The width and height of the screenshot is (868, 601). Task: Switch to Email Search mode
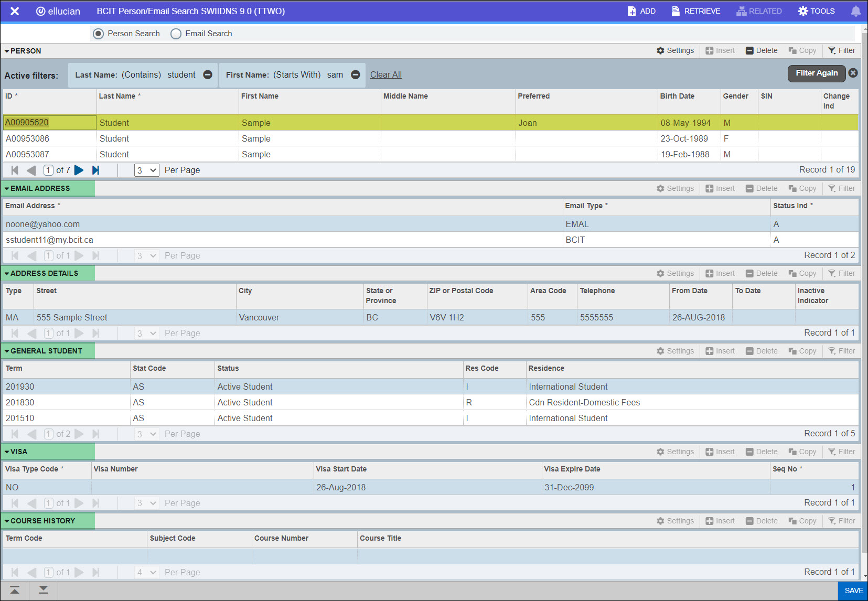tap(176, 33)
